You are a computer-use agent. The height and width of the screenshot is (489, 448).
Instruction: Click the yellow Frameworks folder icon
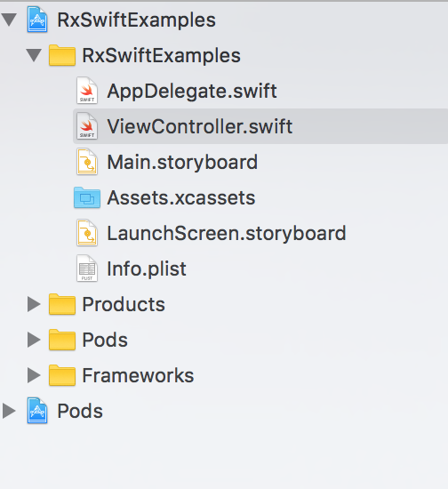(62, 375)
